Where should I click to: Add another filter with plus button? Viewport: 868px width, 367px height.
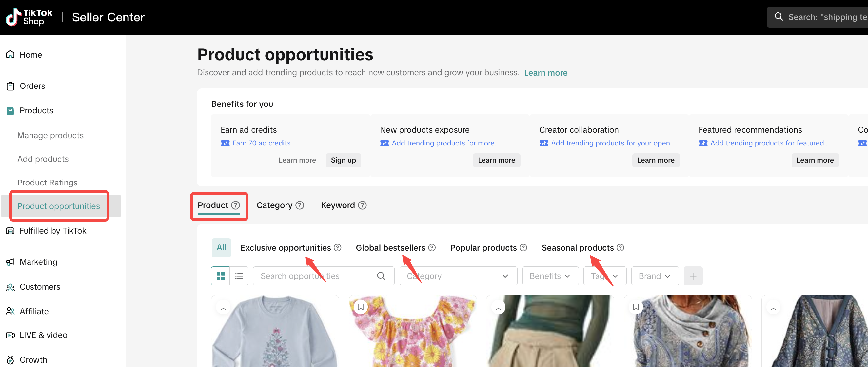693,276
